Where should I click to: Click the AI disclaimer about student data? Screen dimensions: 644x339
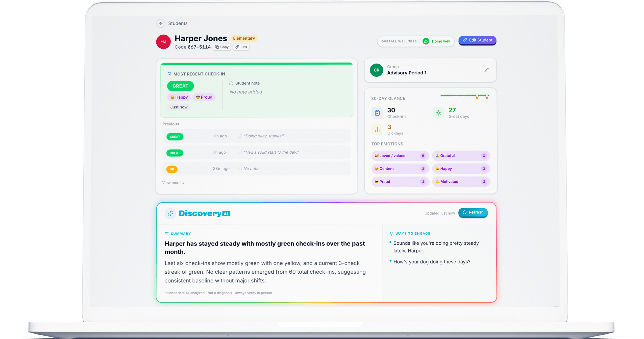[218, 293]
